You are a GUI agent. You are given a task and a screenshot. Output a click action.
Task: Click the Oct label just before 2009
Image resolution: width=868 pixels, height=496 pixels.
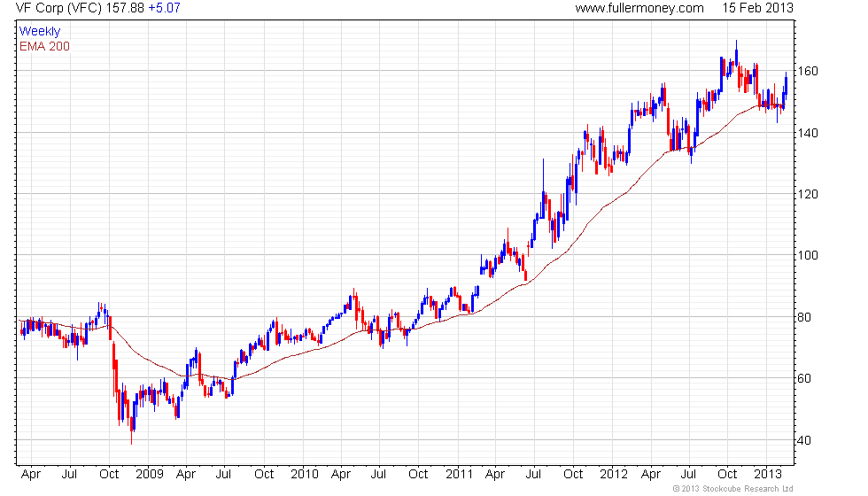pos(109,475)
